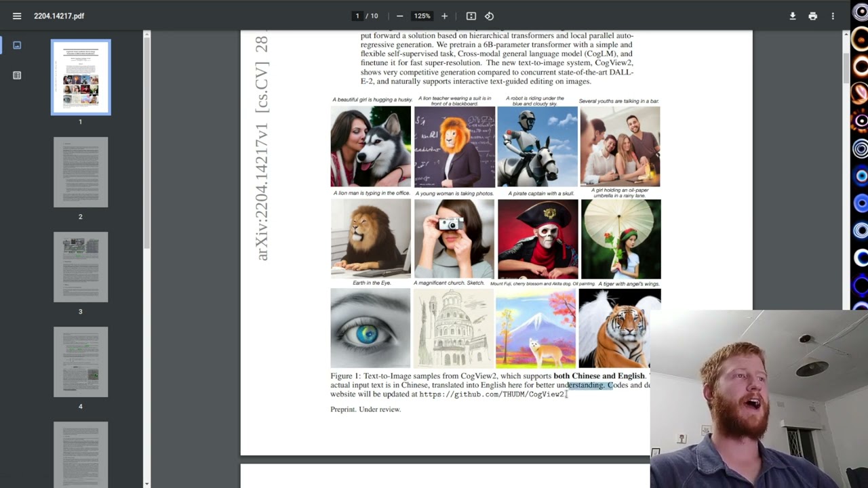Zoom in using the plus icon

pyautogui.click(x=444, y=16)
